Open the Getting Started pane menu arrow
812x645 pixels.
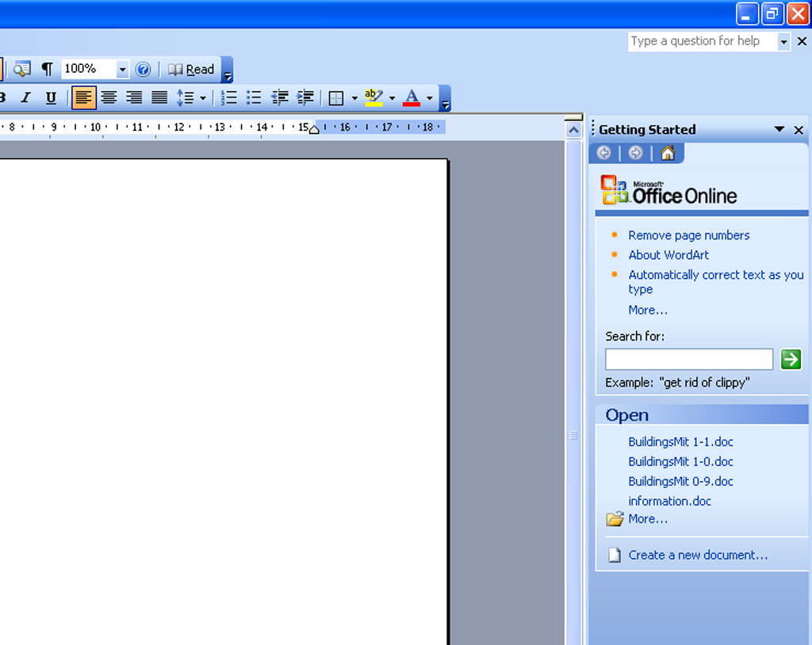(779, 129)
